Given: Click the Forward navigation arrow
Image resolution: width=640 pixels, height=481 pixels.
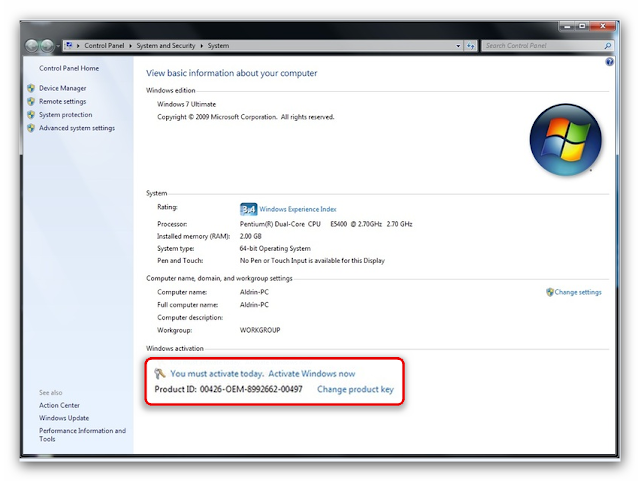Looking at the screenshot, I should tap(47, 46).
